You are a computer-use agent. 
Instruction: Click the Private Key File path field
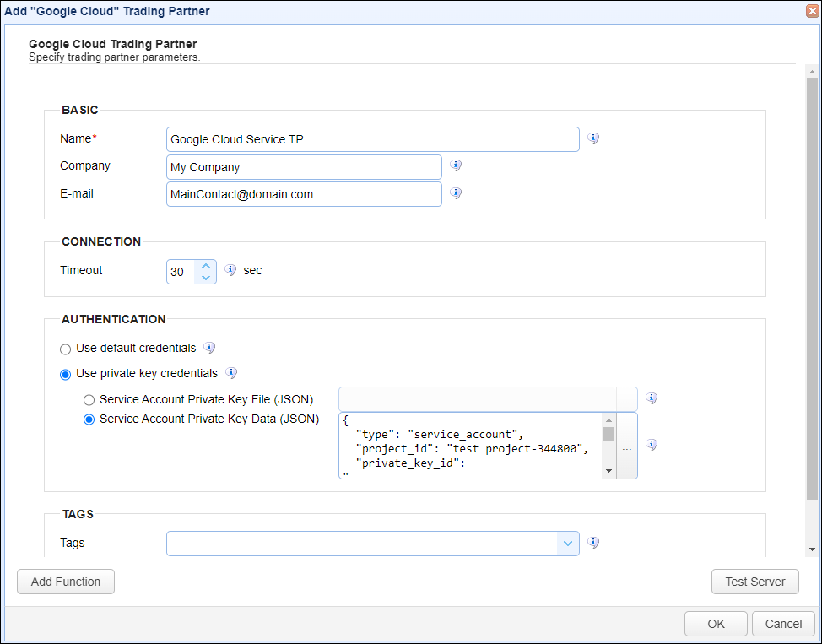point(478,399)
